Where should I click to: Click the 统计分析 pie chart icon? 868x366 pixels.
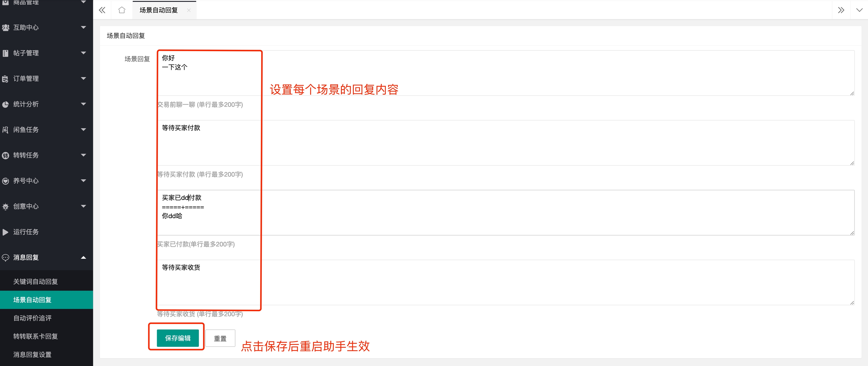[x=5, y=104]
